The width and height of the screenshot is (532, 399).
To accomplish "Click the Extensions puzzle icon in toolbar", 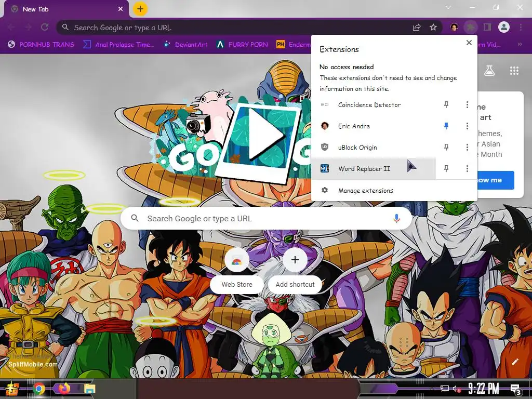I will [470, 27].
